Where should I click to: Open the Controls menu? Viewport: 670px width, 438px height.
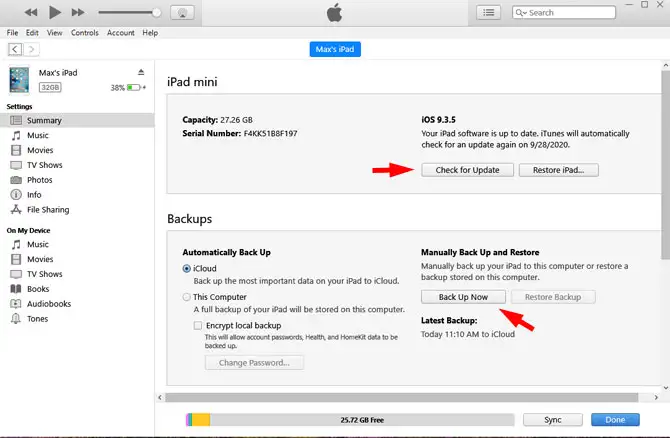coord(85,32)
